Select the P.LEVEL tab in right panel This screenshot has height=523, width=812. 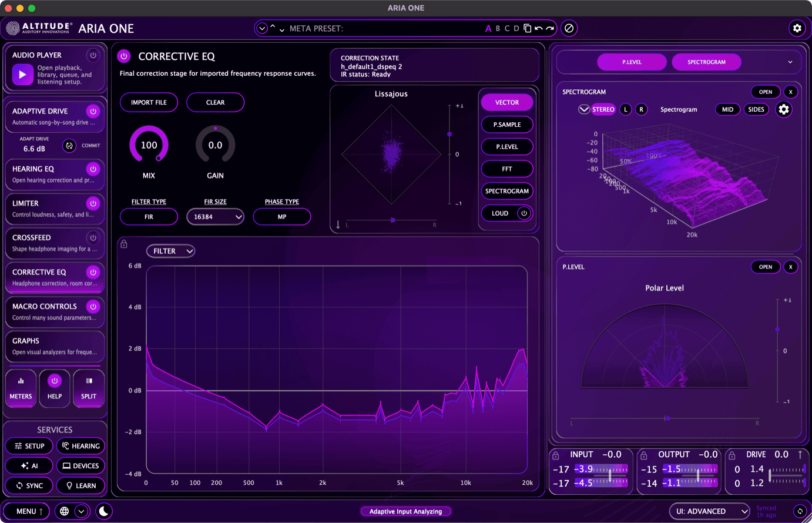coord(632,62)
